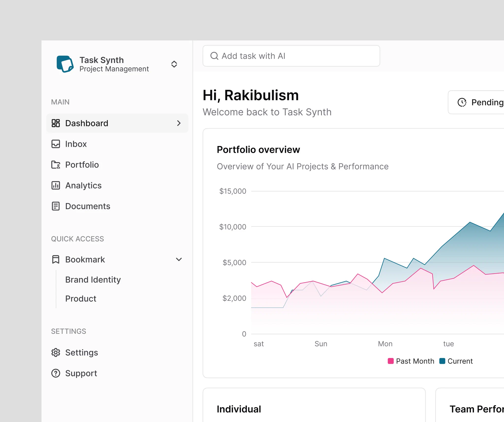504x422 pixels.
Task: Click the Portfolio overview heading
Action: coord(258,149)
